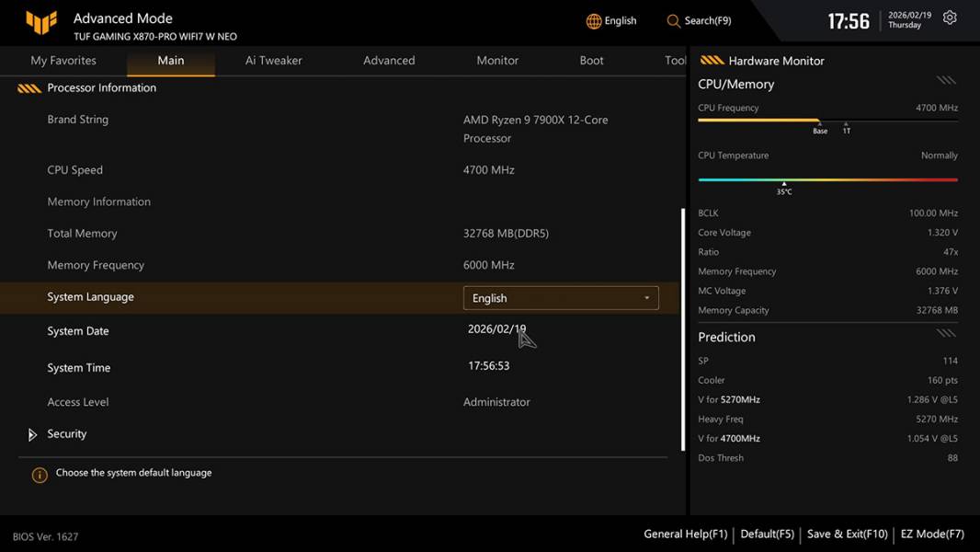Click the Hardware Monitor stripe icon
This screenshot has width=980, height=552.
pos(712,61)
